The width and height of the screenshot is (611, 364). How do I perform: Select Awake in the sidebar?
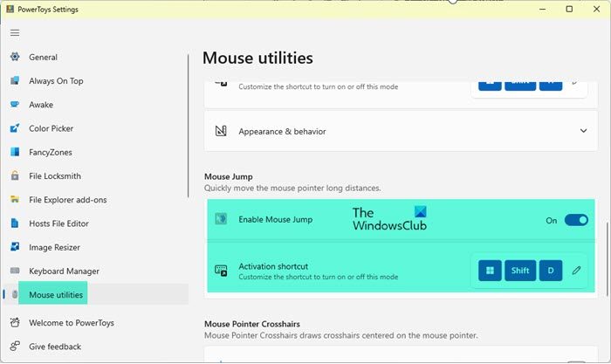tap(41, 105)
